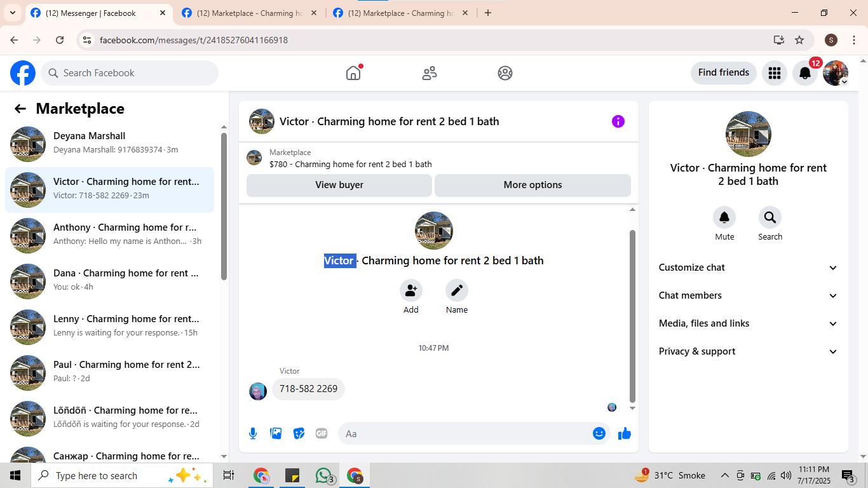Send a voice clip with microphone icon
Image resolution: width=868 pixels, height=488 pixels.
click(x=253, y=433)
